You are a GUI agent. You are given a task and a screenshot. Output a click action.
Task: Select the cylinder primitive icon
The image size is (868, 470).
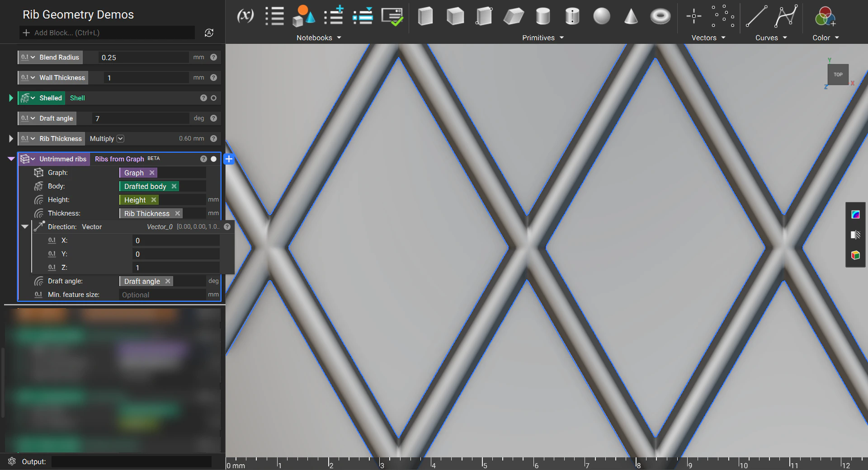tap(542, 17)
